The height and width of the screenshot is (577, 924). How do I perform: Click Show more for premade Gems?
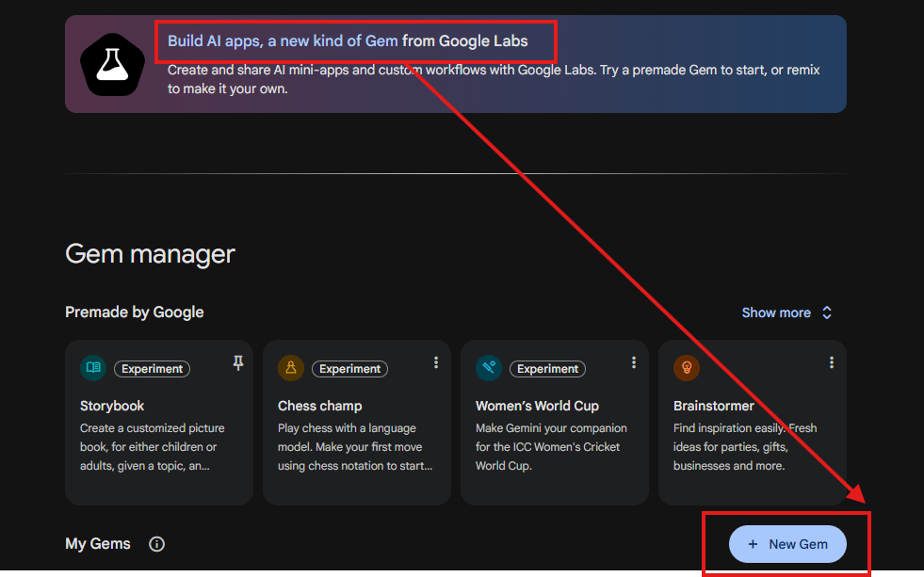point(775,313)
